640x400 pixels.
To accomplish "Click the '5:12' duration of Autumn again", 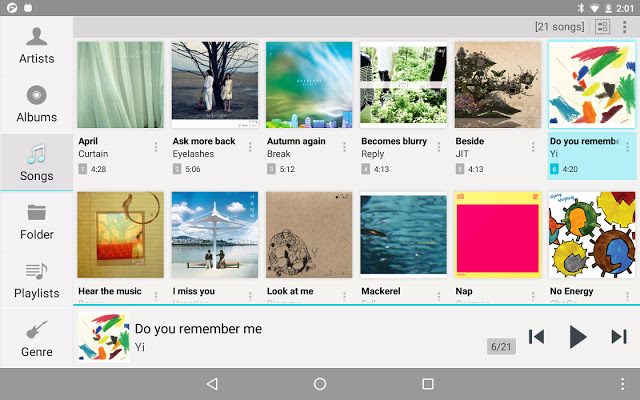I will [287, 169].
